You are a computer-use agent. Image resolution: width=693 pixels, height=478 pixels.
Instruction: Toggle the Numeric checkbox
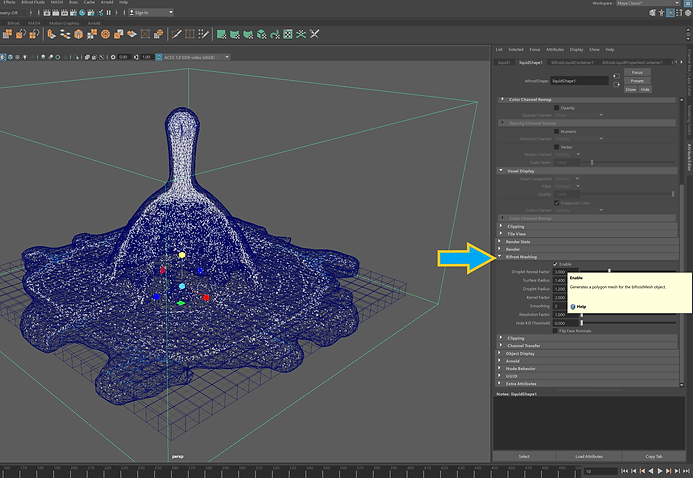(556, 131)
